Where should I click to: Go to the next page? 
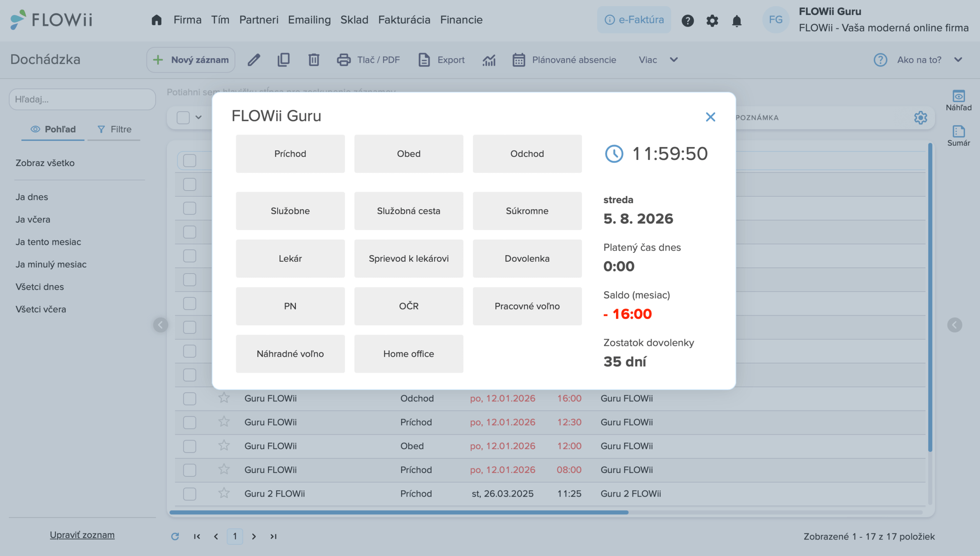click(x=254, y=536)
